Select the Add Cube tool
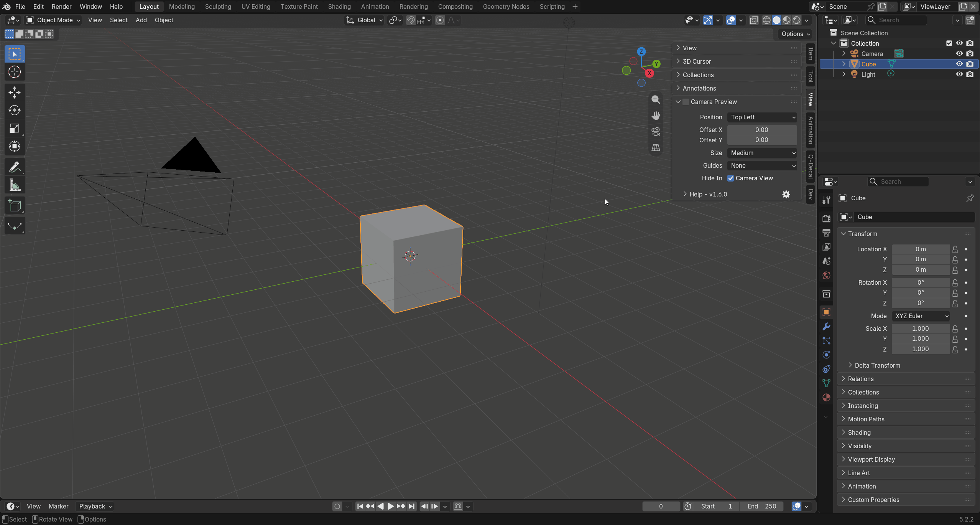This screenshot has width=980, height=525. (15, 206)
